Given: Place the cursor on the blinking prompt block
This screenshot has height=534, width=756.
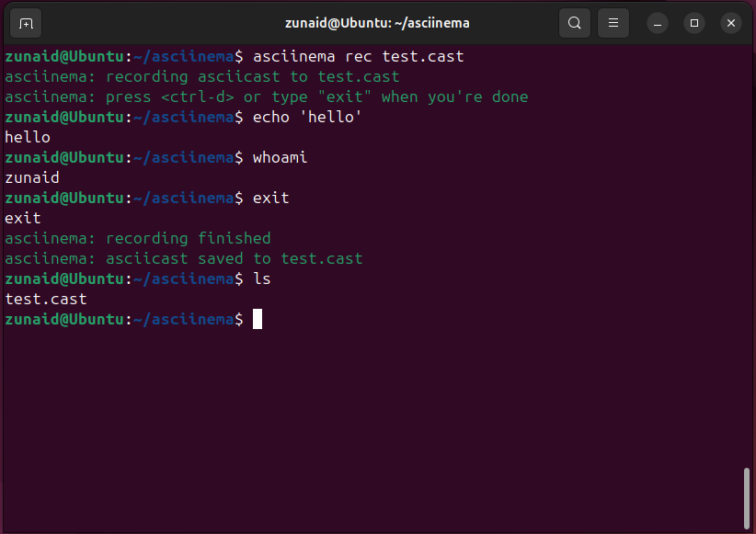Looking at the screenshot, I should tap(258, 319).
